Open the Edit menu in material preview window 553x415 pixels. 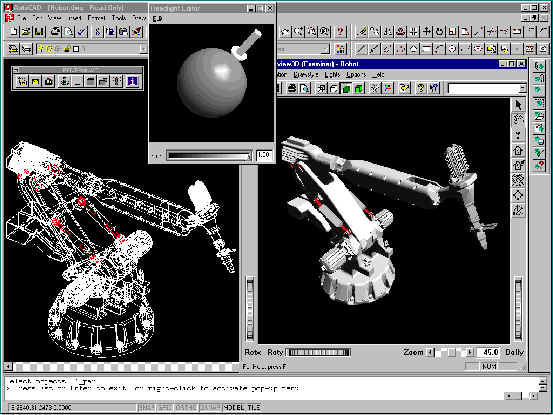(157, 19)
